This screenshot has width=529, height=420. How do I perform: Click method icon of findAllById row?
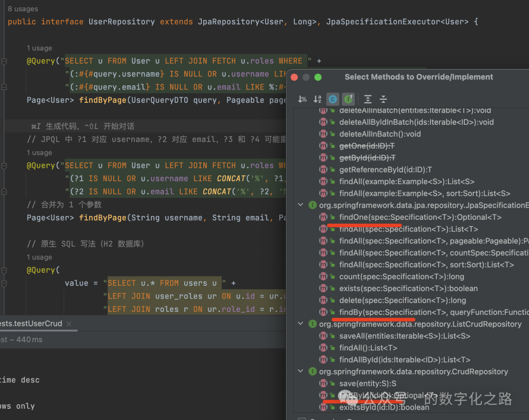[x=323, y=360]
